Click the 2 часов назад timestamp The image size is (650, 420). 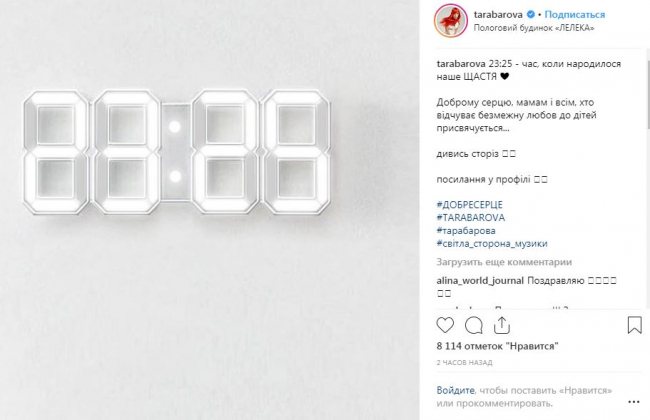tap(465, 361)
